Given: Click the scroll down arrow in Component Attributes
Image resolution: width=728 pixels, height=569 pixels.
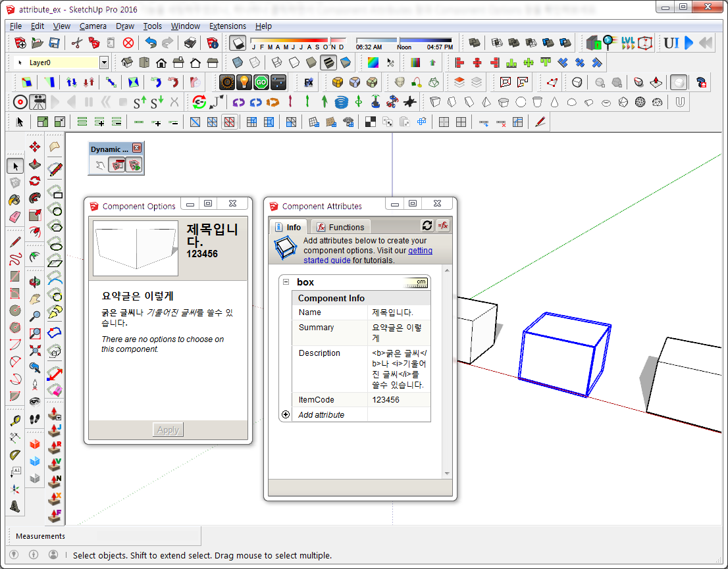Looking at the screenshot, I should (x=447, y=474).
